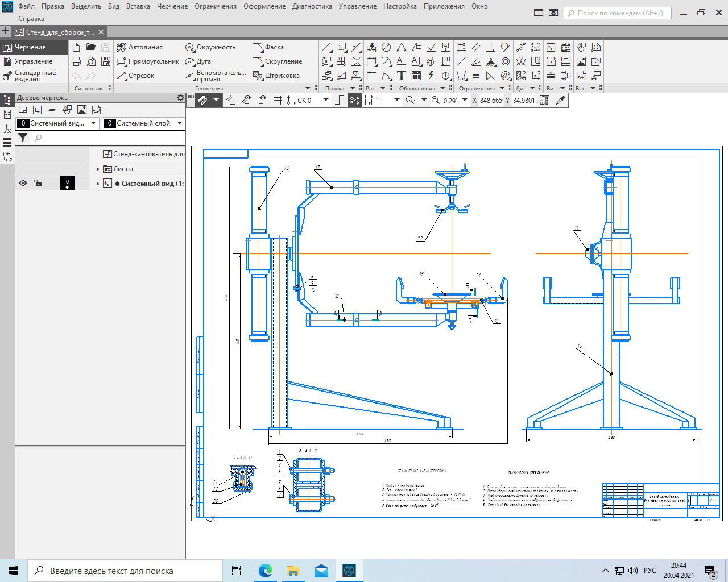728x582 pixels.
Task: Open the Стандартные изделия toolbar set
Action: click(x=34, y=76)
